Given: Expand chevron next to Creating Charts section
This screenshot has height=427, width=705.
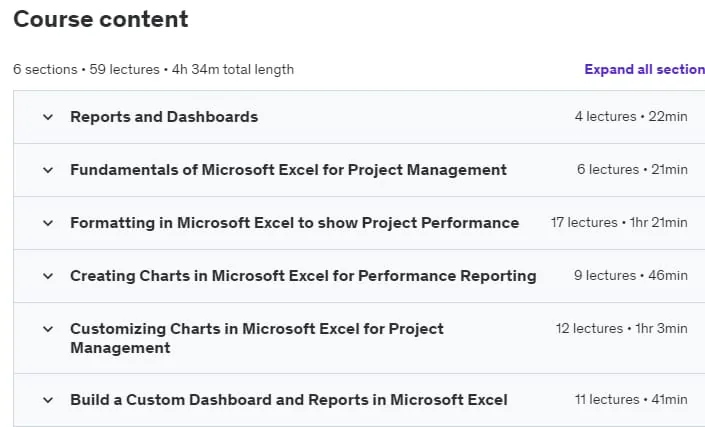Looking at the screenshot, I should coord(48,276).
